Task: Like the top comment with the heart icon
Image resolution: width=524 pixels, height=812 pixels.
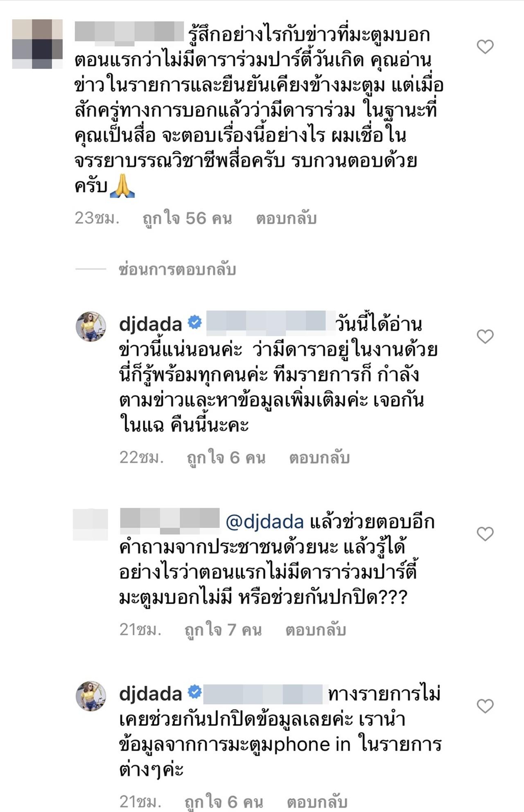Action: pos(485,47)
